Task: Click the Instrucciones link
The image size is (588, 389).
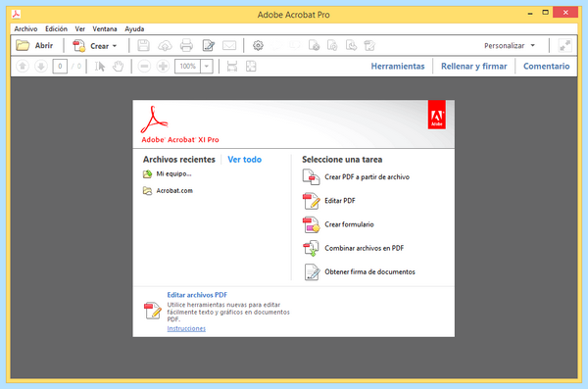Action: 186,328
